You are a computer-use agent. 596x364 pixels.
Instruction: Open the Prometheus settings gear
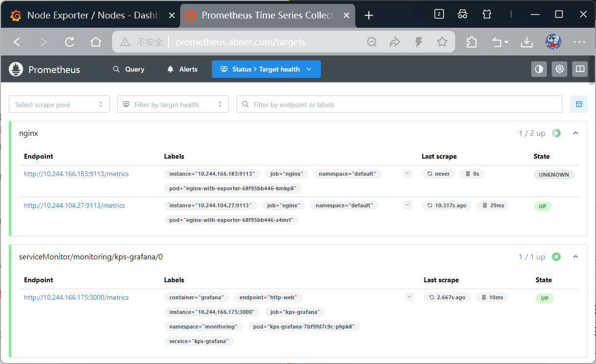pos(559,69)
